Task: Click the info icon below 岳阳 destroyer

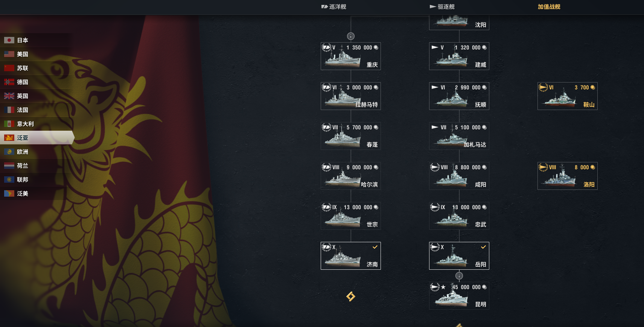Action: pos(459,276)
